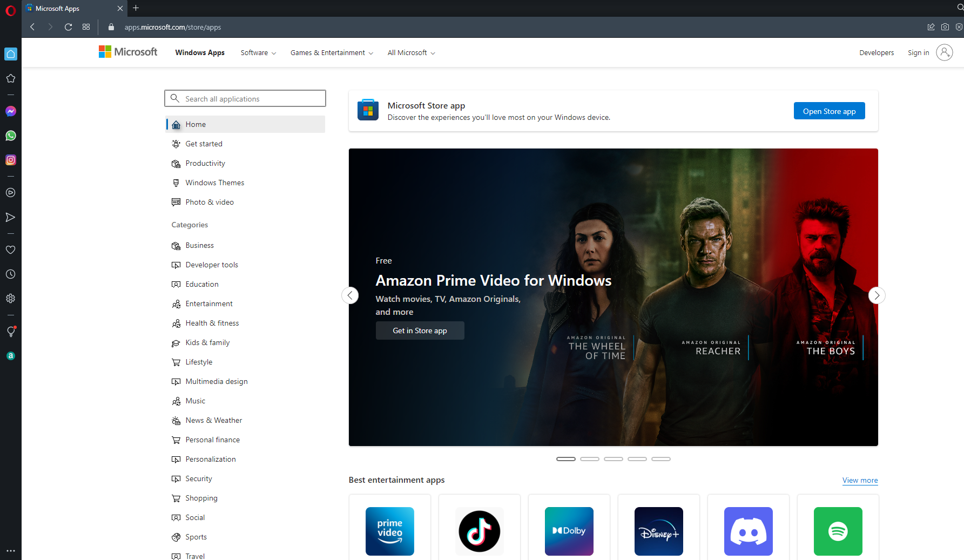Open the lightbulb tips icon in sidebar
The width and height of the screenshot is (964, 560).
point(11,332)
